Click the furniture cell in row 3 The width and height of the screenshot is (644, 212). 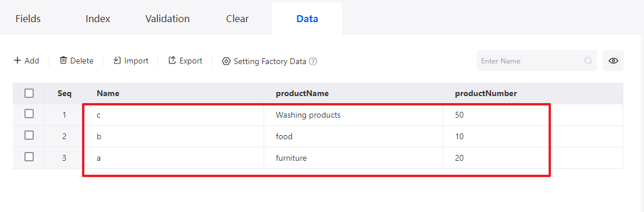pyautogui.click(x=353, y=158)
